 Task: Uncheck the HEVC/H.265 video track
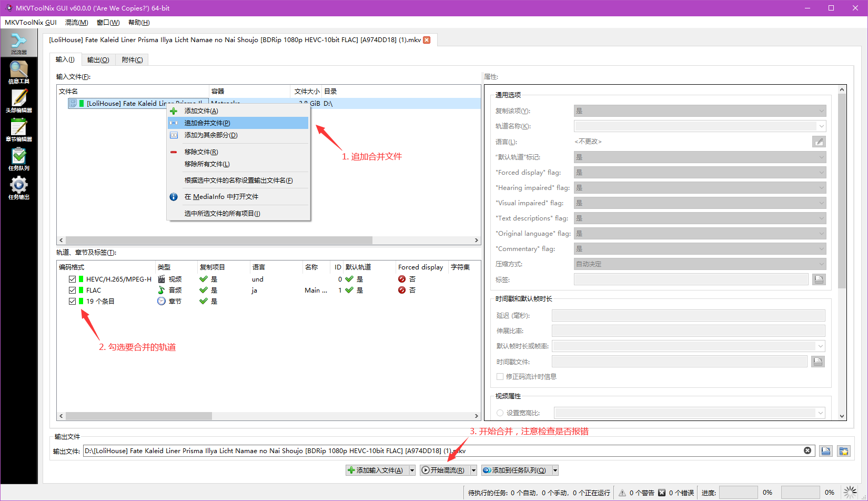[x=73, y=279]
